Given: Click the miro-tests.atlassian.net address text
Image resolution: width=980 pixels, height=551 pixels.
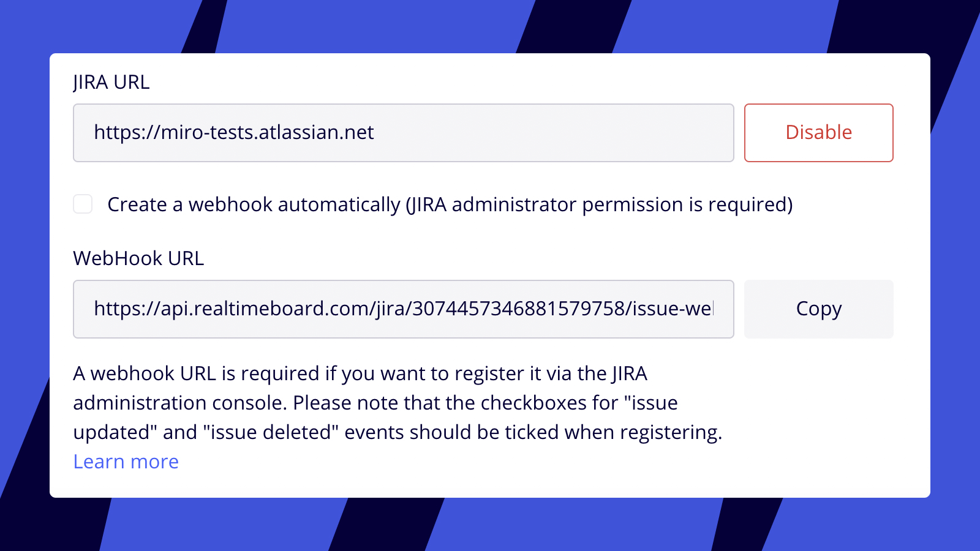Looking at the screenshot, I should coord(267,132).
